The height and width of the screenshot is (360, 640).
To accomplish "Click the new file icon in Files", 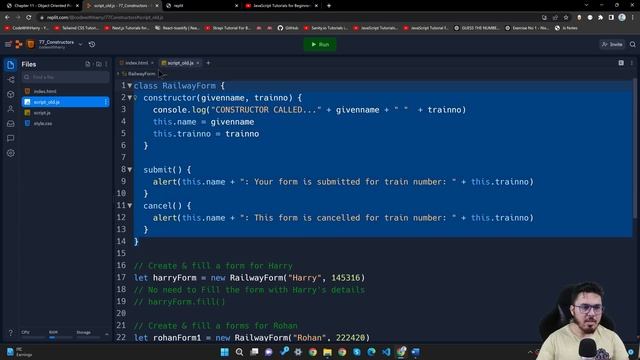I will coord(88,64).
